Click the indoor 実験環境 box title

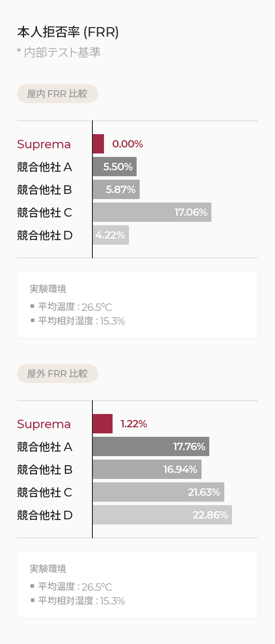[48, 288]
